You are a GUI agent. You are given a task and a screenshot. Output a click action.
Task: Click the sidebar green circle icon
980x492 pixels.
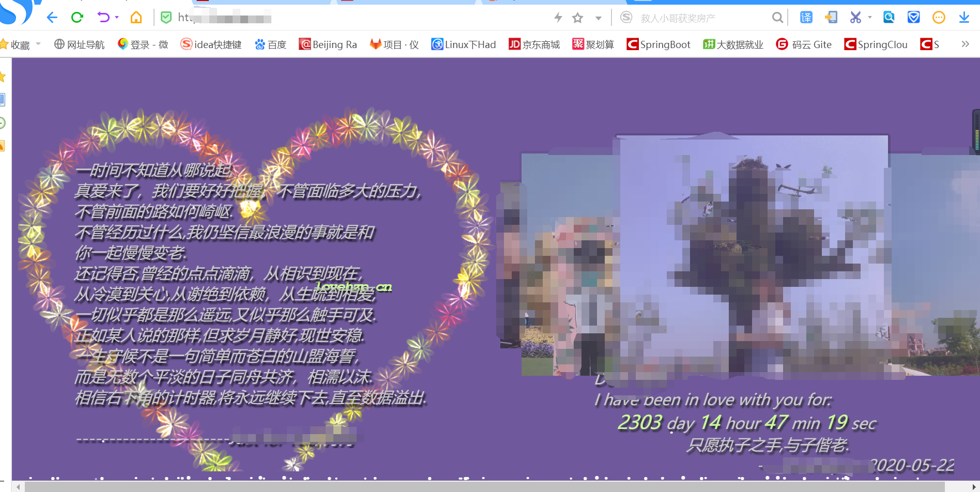point(2,123)
